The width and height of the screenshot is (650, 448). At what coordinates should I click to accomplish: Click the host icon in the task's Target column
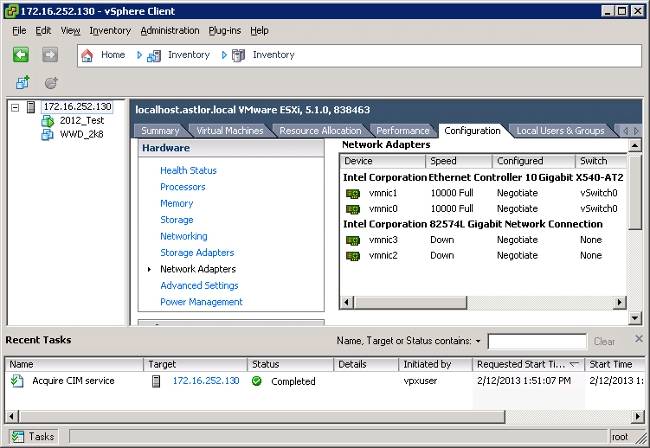pyautogui.click(x=156, y=381)
